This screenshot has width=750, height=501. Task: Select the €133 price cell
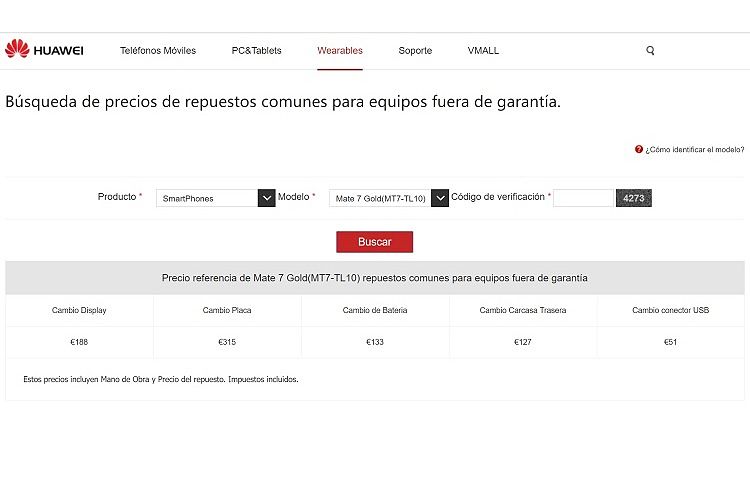375,342
